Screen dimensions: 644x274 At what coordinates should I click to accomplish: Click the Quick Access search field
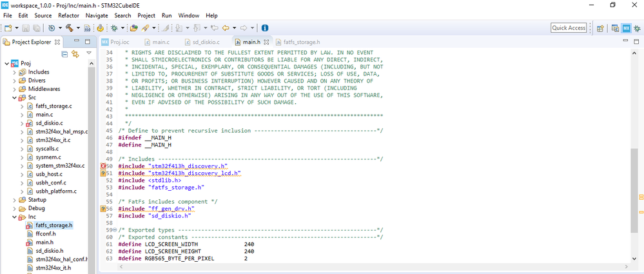click(x=569, y=28)
